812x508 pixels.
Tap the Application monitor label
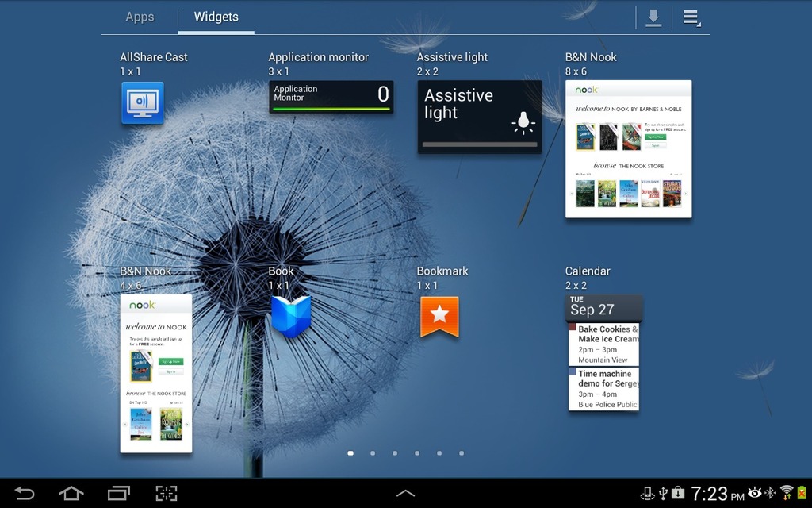[319, 57]
